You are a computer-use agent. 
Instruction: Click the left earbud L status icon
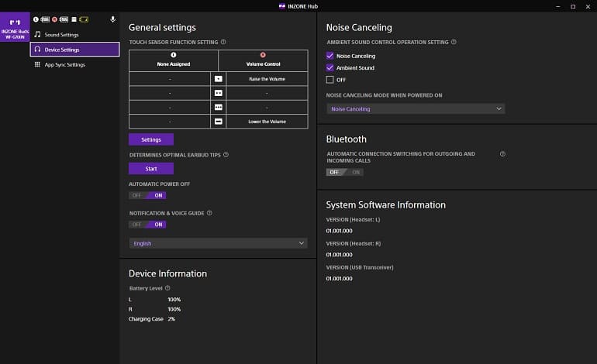tap(36, 19)
